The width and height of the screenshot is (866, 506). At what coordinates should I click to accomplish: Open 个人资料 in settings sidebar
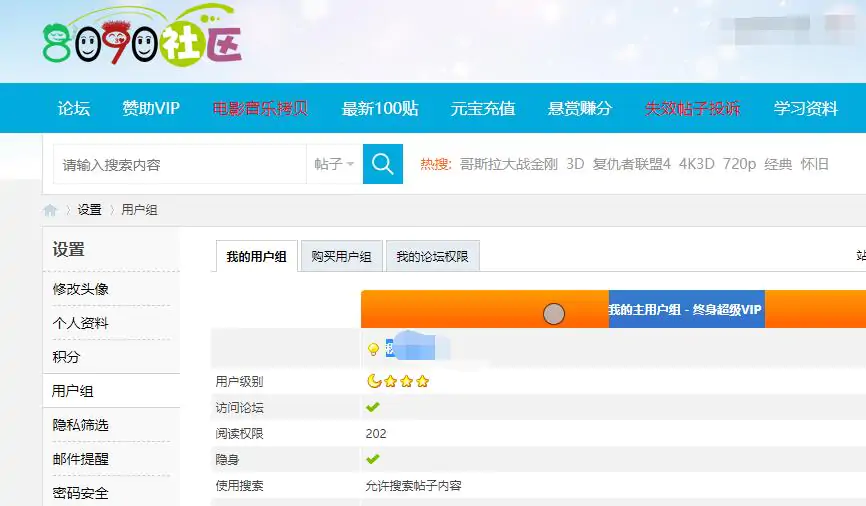81,323
